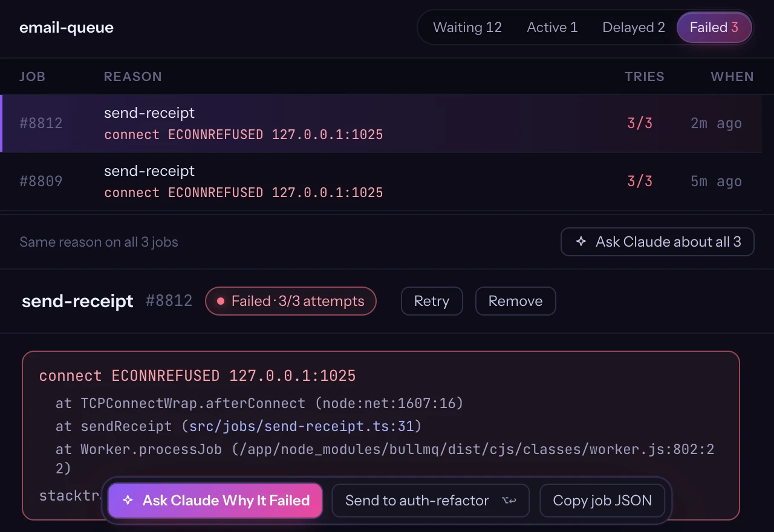Select job row #8812
The image size is (774, 532).
tap(381, 123)
